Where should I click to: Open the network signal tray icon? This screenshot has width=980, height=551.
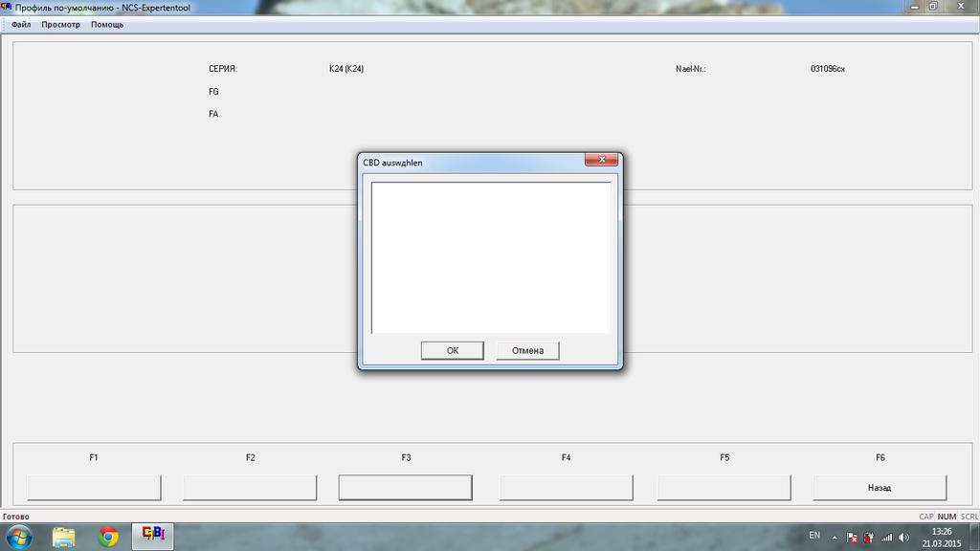(x=886, y=538)
